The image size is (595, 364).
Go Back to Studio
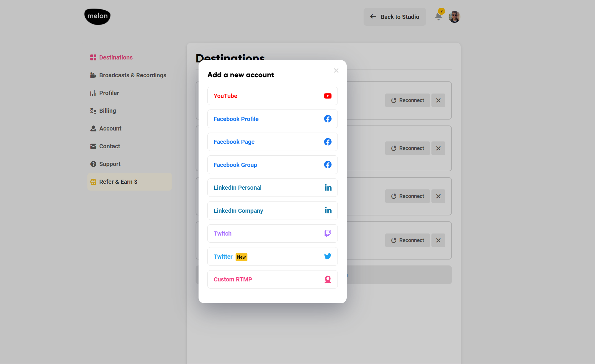[395, 17]
